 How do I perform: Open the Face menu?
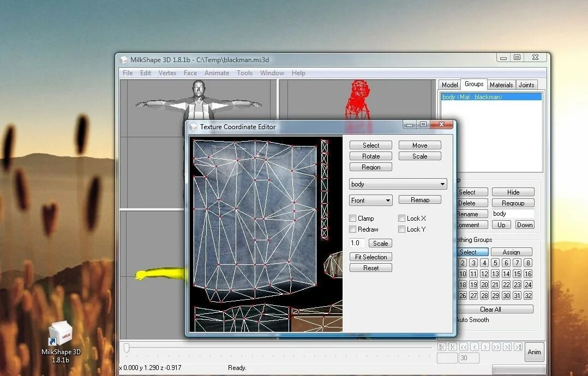coord(190,73)
